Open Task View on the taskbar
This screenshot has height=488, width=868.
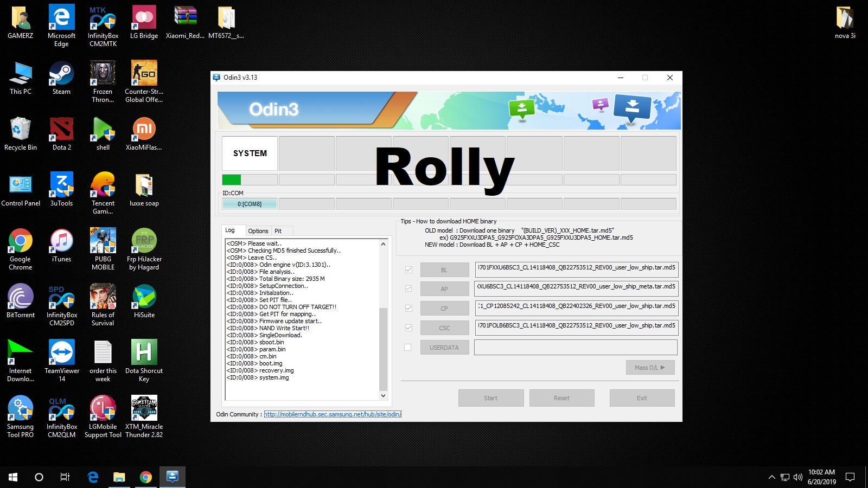pos(65,477)
